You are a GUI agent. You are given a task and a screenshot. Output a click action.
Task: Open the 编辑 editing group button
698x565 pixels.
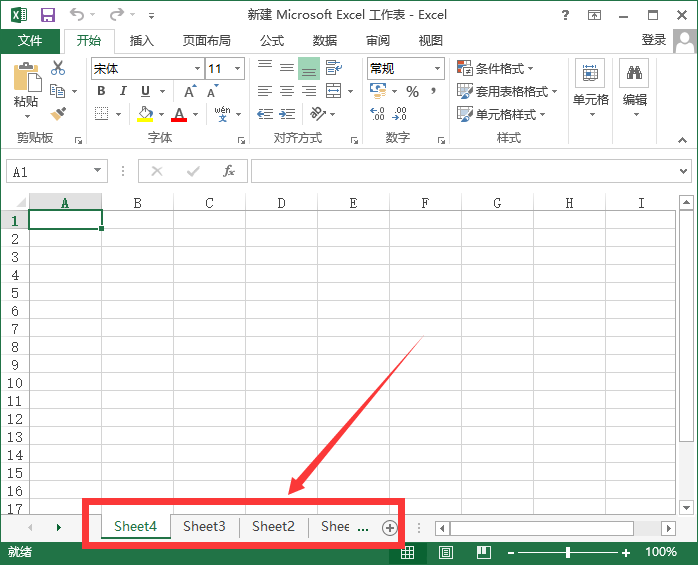(x=634, y=88)
